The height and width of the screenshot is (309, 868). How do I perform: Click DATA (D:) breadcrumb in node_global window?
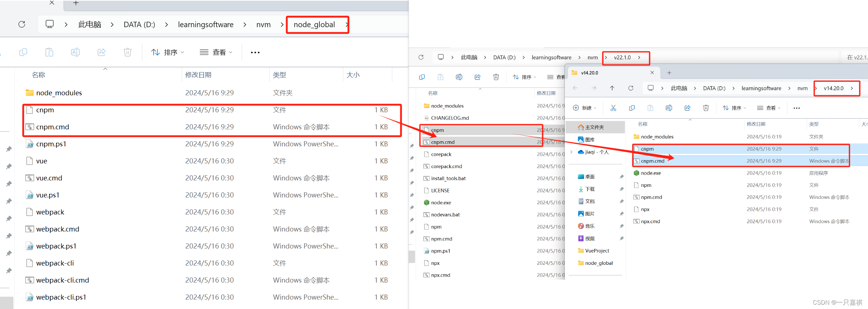pos(139,25)
